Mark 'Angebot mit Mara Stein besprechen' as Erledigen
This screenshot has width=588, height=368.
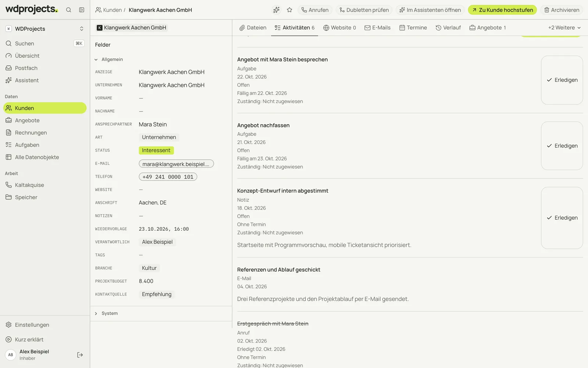tap(562, 80)
